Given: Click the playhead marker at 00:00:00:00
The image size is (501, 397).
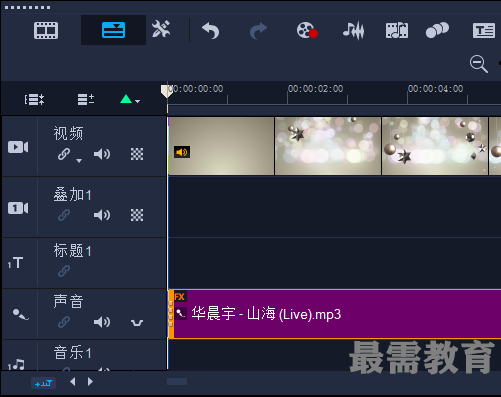Looking at the screenshot, I should coord(166,91).
